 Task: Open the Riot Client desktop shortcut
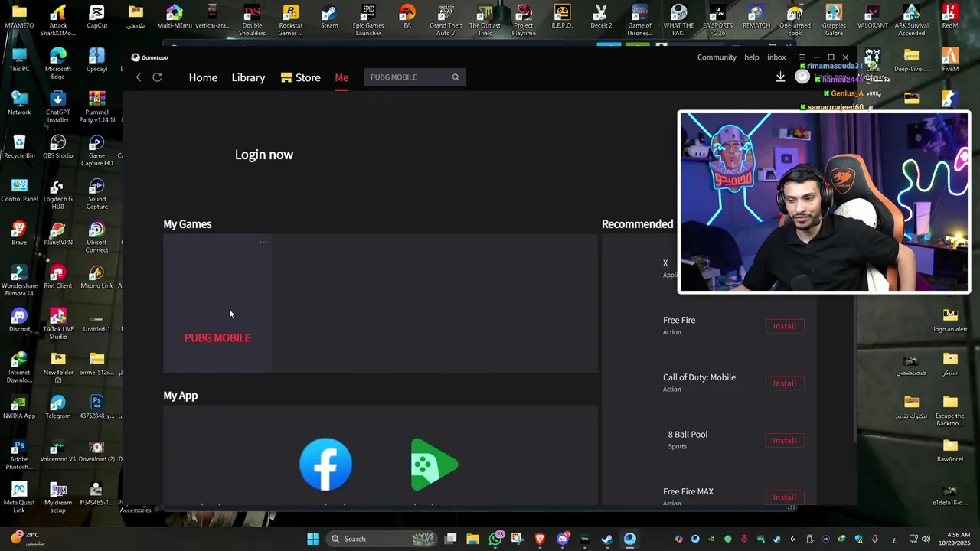coord(58,278)
